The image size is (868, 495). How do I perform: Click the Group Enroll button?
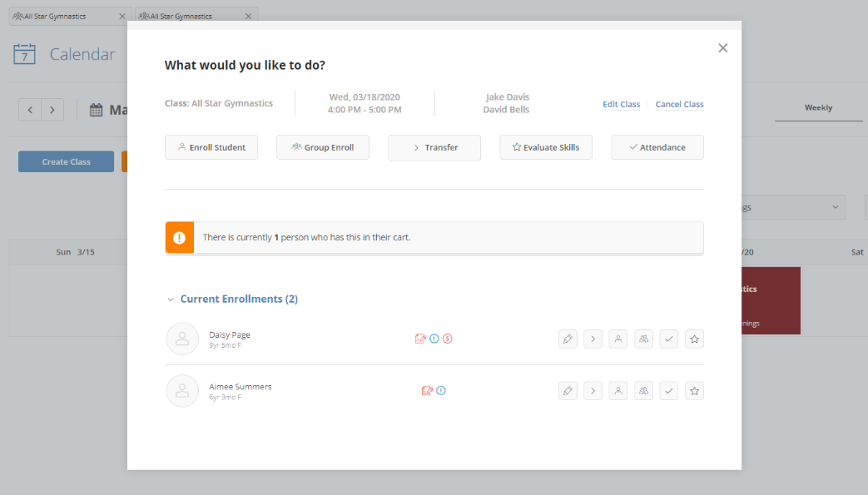(323, 147)
